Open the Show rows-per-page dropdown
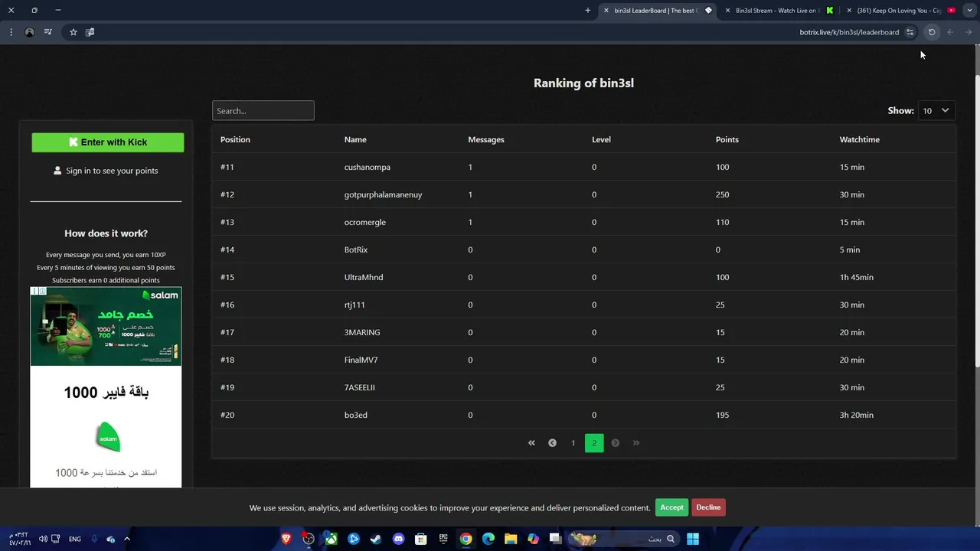The height and width of the screenshot is (551, 980). [936, 111]
